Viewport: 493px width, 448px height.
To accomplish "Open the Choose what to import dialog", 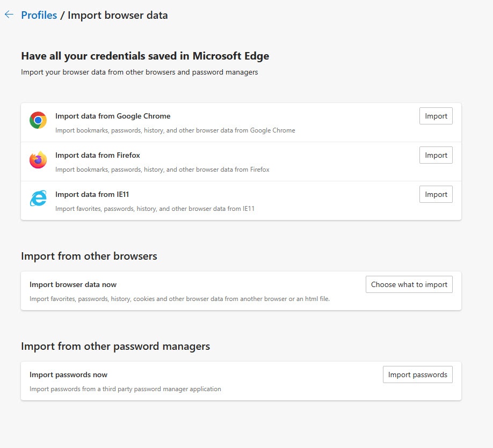I will click(x=409, y=284).
